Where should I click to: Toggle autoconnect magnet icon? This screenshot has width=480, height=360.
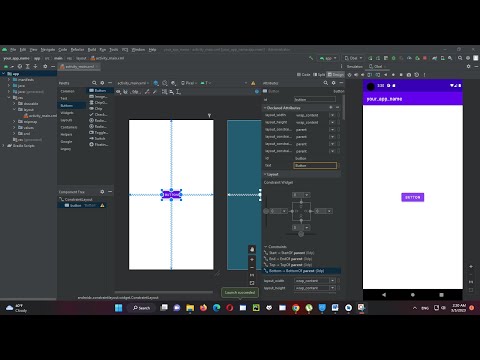[x=126, y=92]
